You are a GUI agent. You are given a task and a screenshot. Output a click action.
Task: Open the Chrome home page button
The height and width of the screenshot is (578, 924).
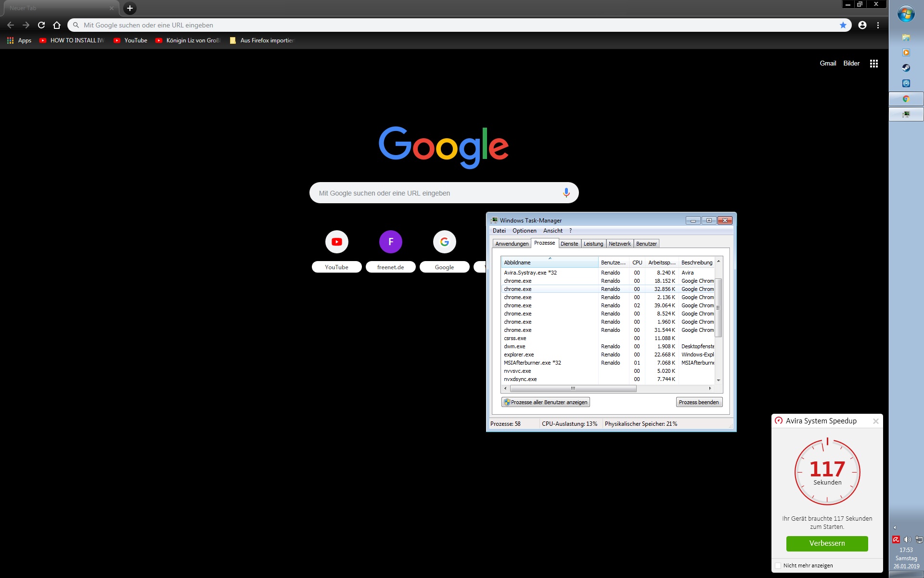57,25
